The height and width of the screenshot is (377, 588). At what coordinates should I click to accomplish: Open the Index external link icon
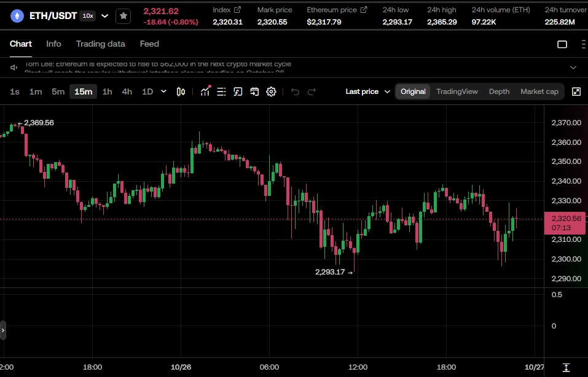237,10
